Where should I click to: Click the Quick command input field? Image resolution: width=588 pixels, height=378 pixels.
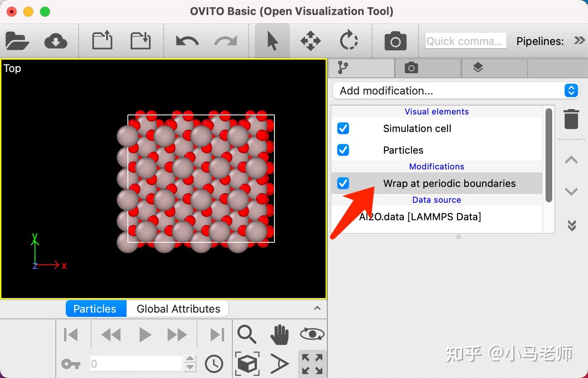(x=465, y=40)
